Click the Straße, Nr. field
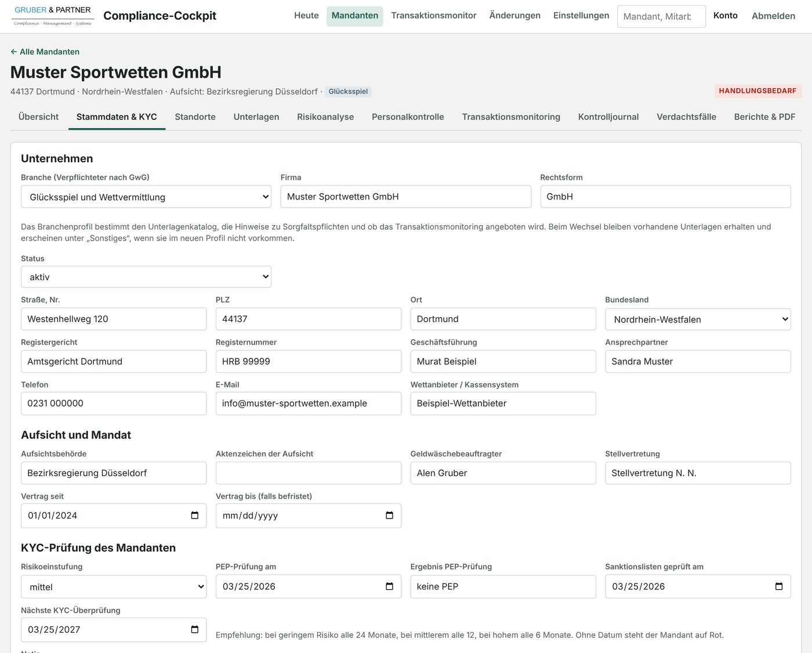 pyautogui.click(x=114, y=319)
